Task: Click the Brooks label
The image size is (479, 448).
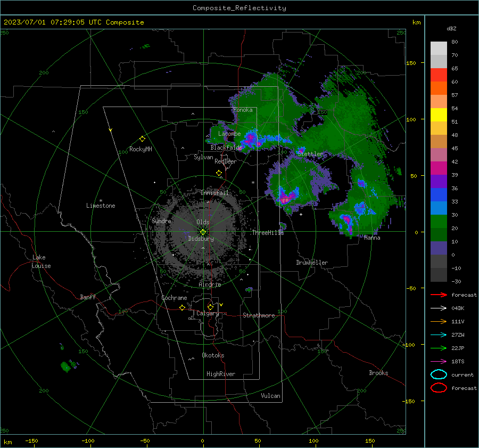Action: pyautogui.click(x=378, y=373)
